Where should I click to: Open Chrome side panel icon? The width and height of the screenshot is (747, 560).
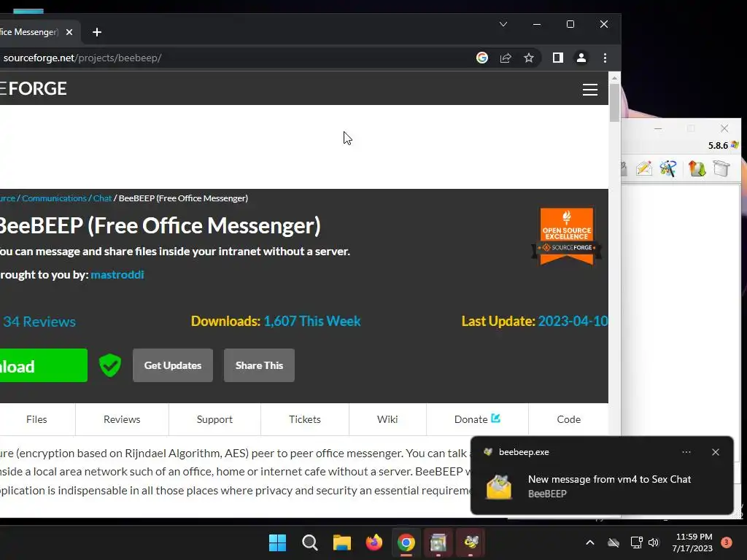[558, 58]
